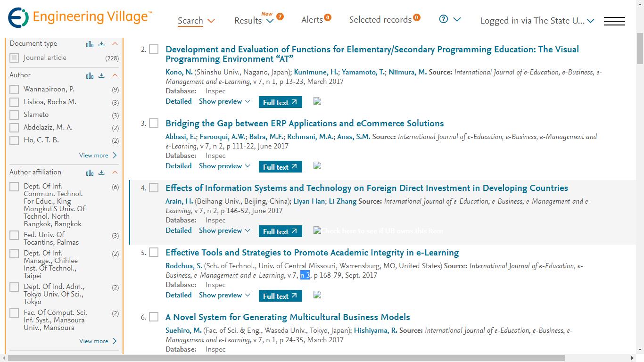This screenshot has width=644, height=362.
Task: Click the help question mark icon
Action: pyautogui.click(x=443, y=19)
